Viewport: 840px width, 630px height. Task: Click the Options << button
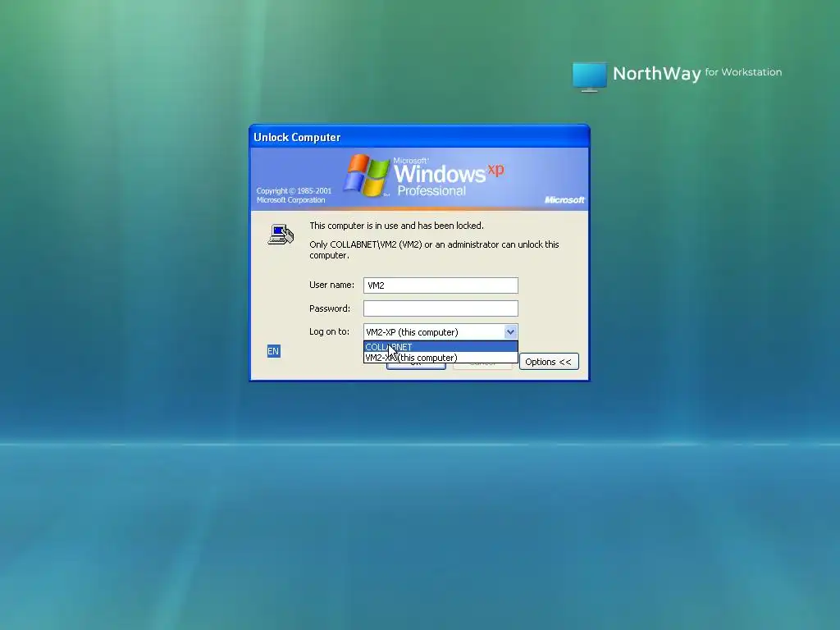[x=549, y=362]
